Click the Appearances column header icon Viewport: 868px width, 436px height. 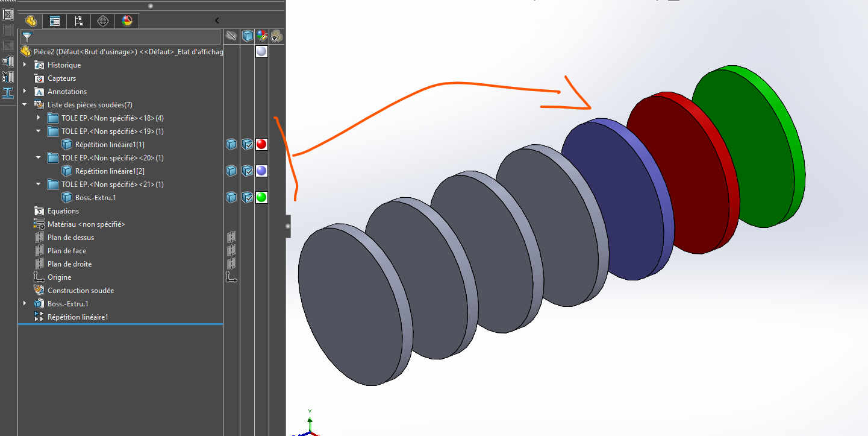pos(261,37)
